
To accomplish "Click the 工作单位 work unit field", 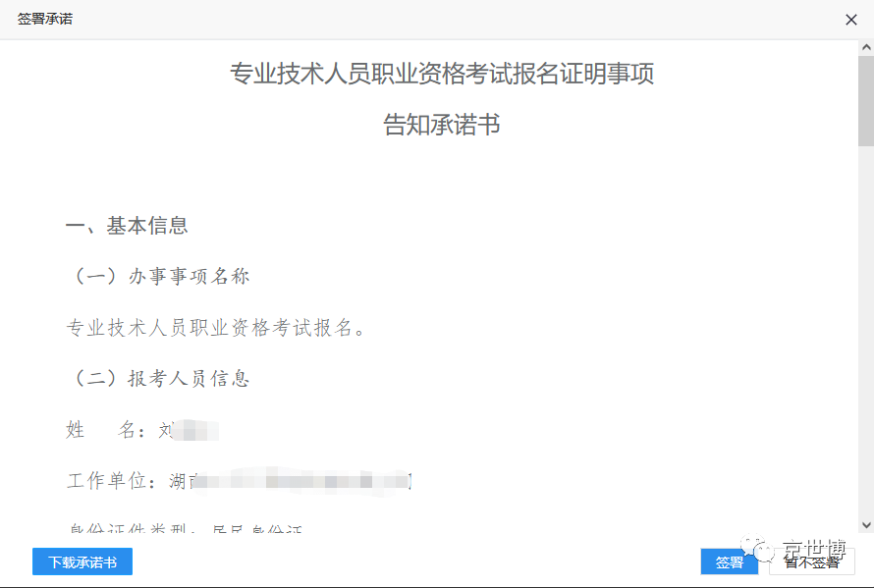I will tap(236, 481).
